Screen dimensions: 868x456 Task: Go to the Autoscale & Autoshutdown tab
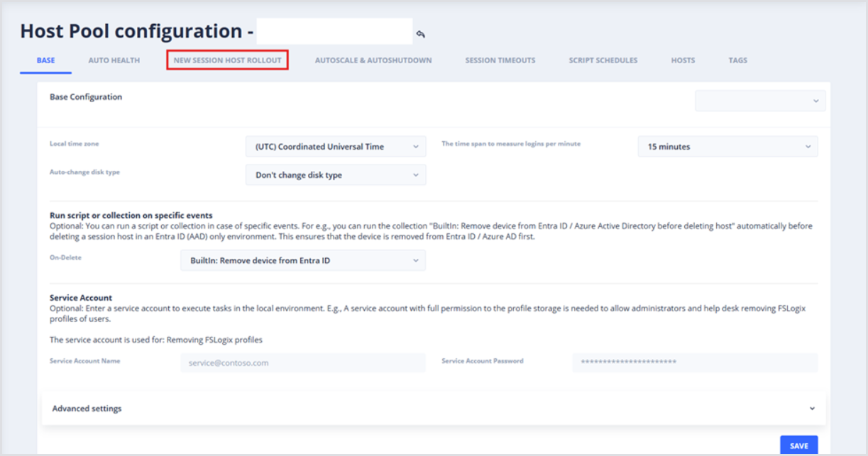[373, 60]
